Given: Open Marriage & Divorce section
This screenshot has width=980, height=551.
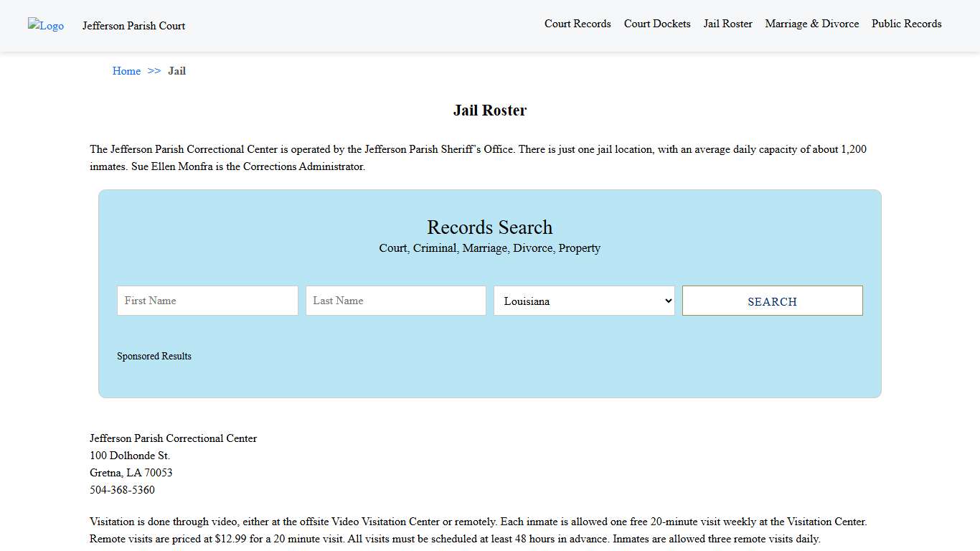Looking at the screenshot, I should (x=811, y=24).
